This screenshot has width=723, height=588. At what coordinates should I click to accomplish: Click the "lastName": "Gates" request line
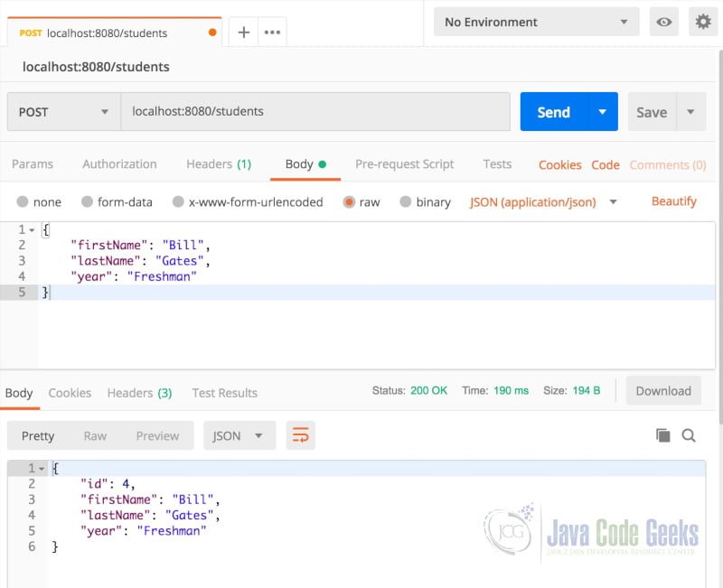click(140, 261)
